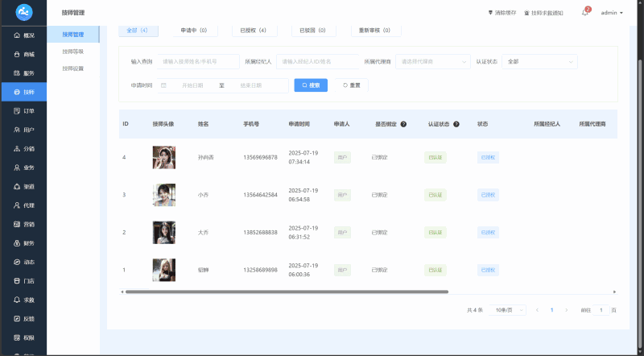Click the 重置 reset button
644x356 pixels.
click(352, 85)
